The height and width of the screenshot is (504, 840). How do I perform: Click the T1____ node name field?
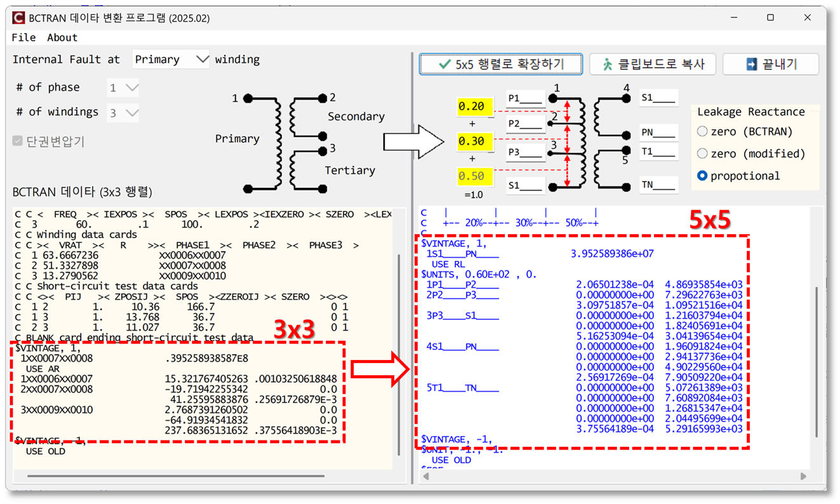pos(659,152)
